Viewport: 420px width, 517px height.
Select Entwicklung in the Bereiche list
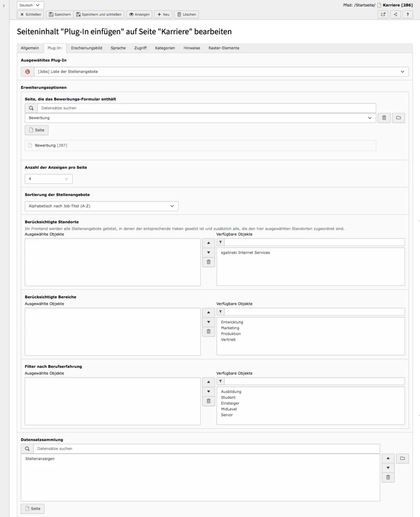point(232,322)
